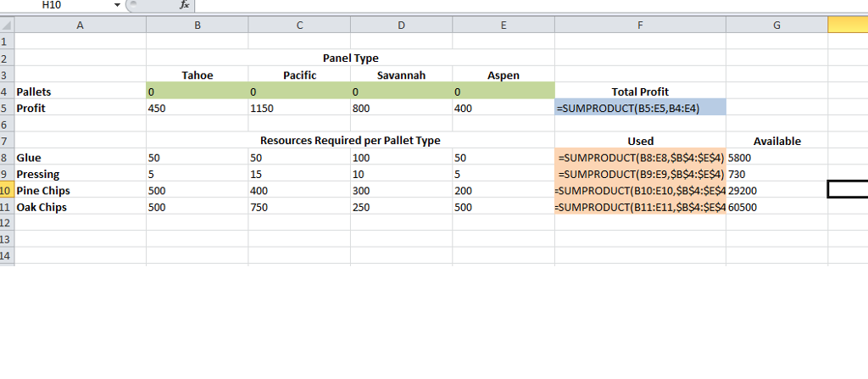Select the Tahoe pallets cell with 0
Screen dimensions: 868x379
pos(197,91)
